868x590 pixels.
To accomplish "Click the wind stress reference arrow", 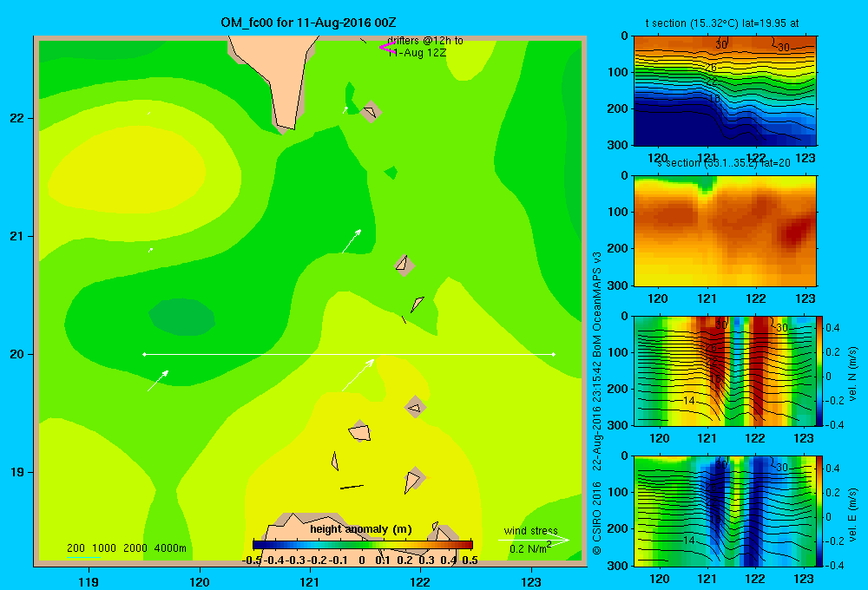I will pyautogui.click(x=534, y=541).
